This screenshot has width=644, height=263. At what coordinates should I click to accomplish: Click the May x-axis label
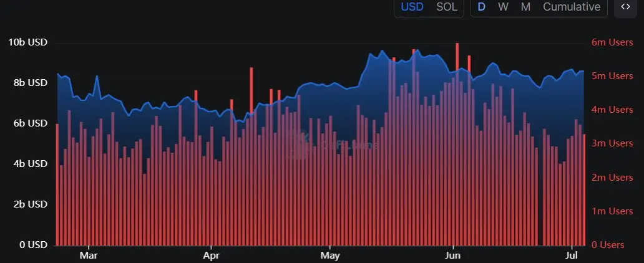tap(330, 256)
